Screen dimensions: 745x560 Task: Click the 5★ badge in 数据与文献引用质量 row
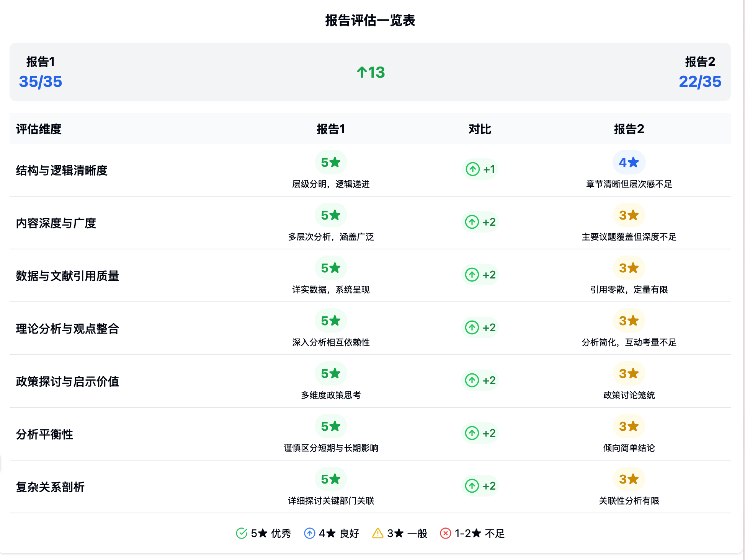tap(331, 268)
